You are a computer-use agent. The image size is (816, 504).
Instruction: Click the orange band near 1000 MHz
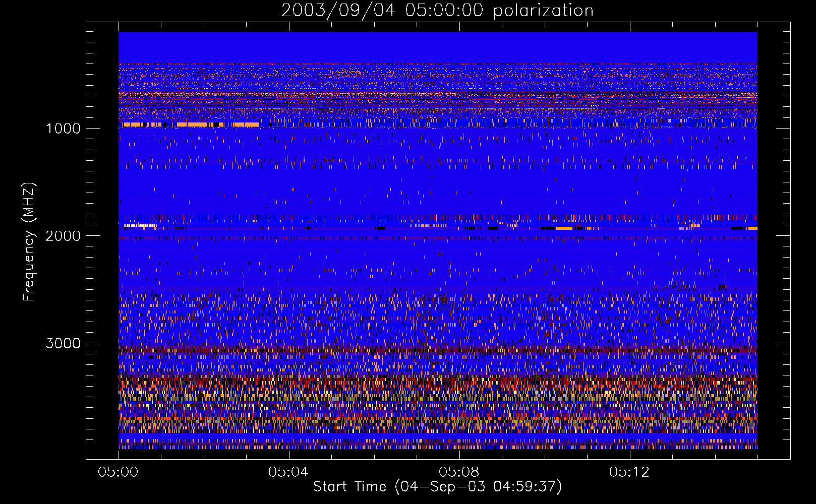coord(191,124)
